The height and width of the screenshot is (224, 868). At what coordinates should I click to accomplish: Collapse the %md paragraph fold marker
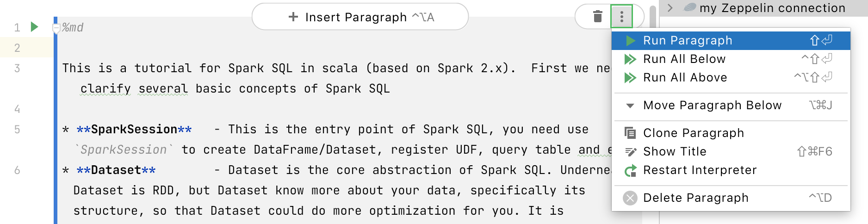pyautogui.click(x=56, y=29)
